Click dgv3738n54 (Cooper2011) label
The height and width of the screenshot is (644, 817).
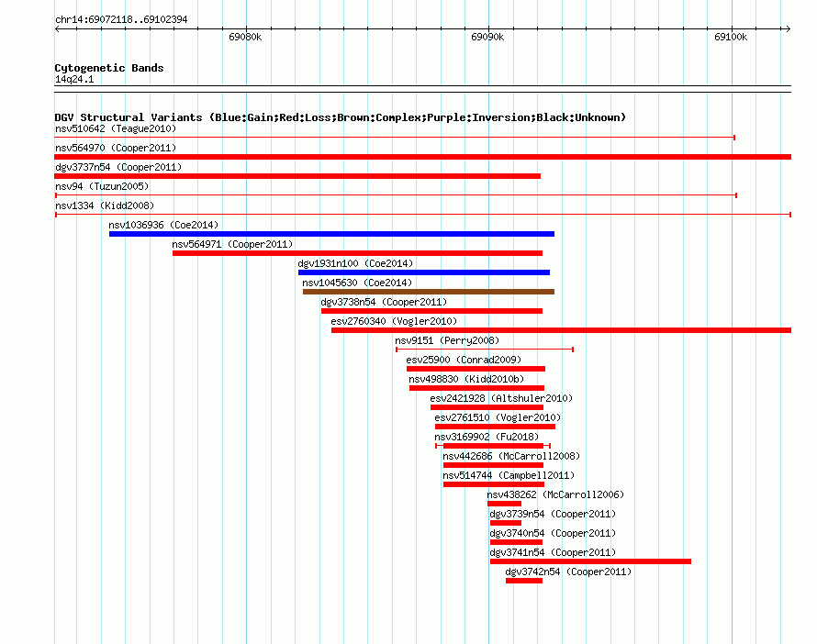pyautogui.click(x=384, y=302)
